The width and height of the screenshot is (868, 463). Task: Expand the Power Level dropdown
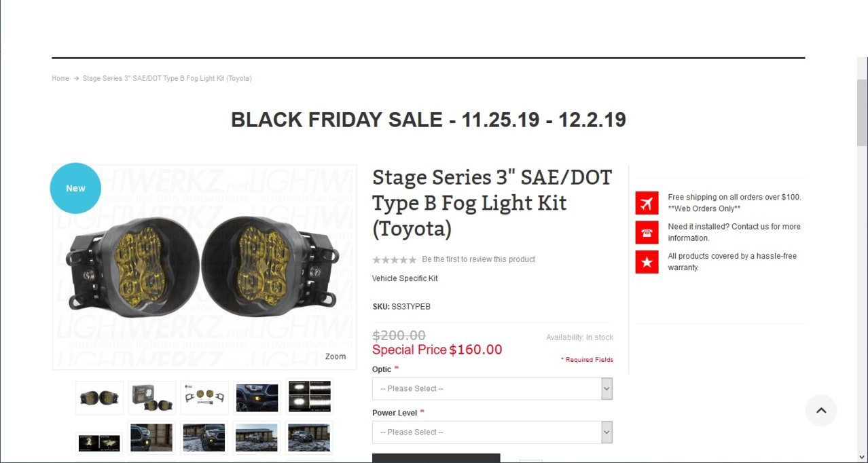click(x=492, y=432)
